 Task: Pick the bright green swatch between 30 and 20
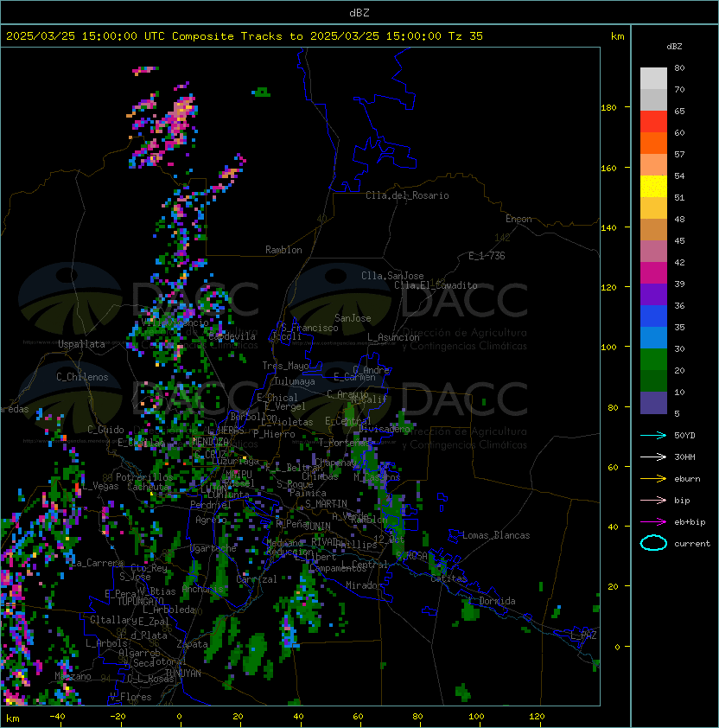click(x=653, y=360)
